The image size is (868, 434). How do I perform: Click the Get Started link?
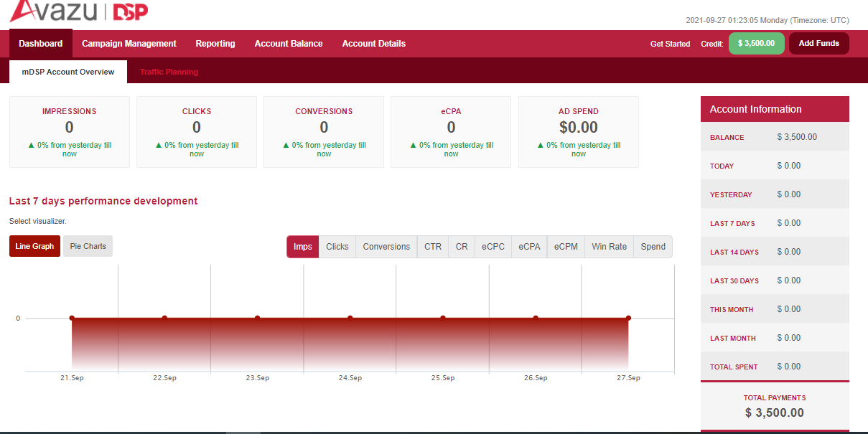click(670, 44)
